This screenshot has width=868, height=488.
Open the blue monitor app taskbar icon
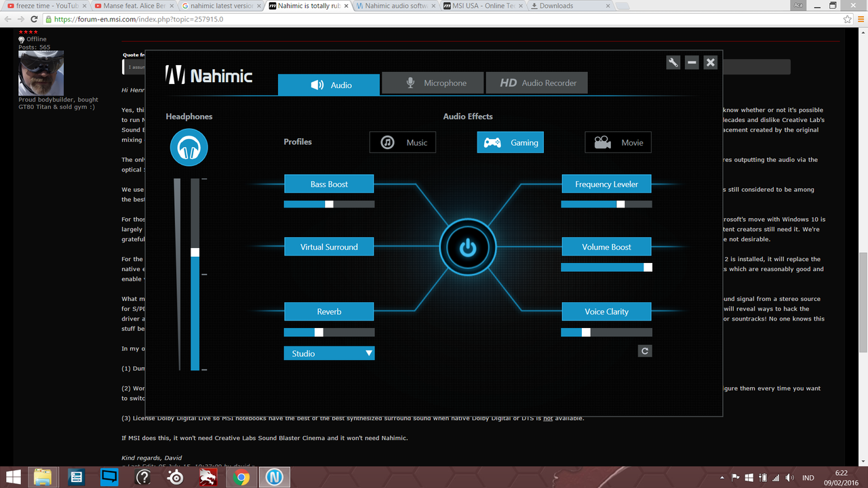(109, 477)
